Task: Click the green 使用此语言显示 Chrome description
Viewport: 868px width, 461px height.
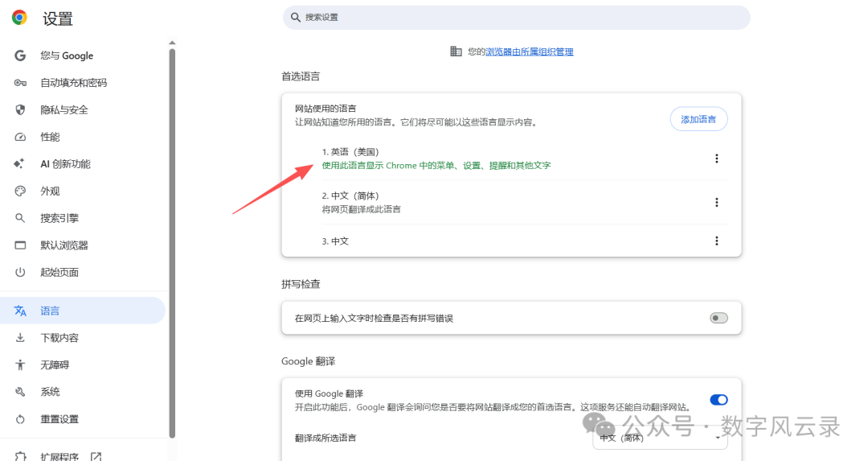Action: point(436,165)
